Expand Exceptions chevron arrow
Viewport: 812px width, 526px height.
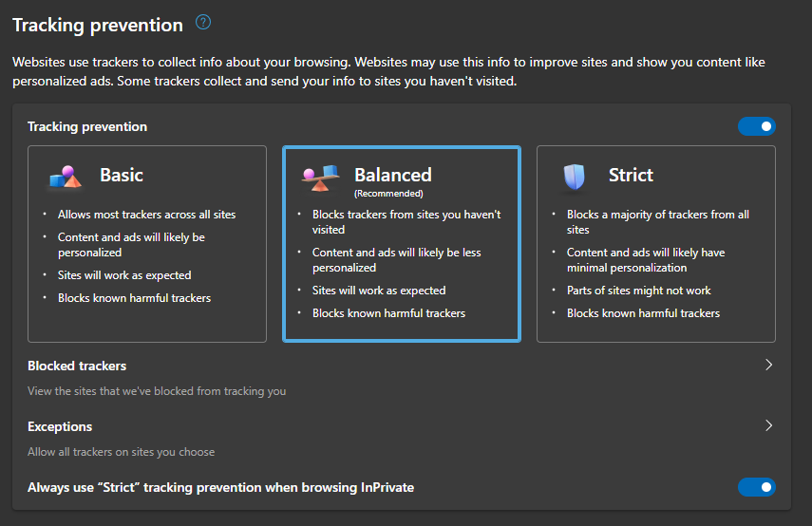click(768, 426)
